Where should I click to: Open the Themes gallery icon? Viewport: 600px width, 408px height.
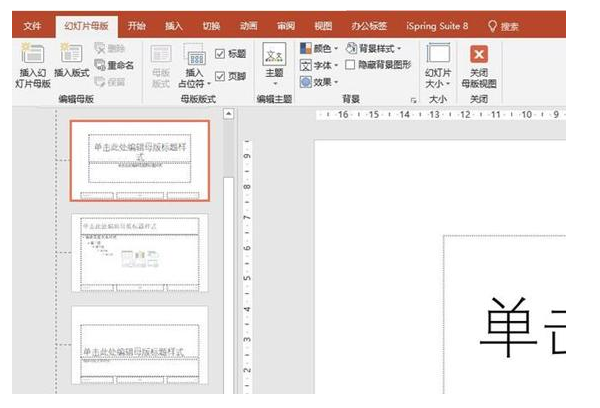(x=273, y=55)
